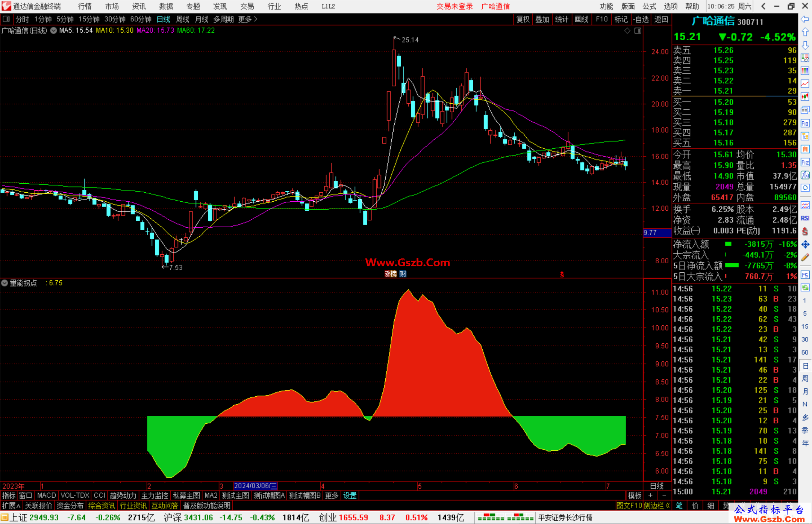Click the 设置 button in indicator bar
Viewport: 812px width, 524px height.
click(350, 495)
